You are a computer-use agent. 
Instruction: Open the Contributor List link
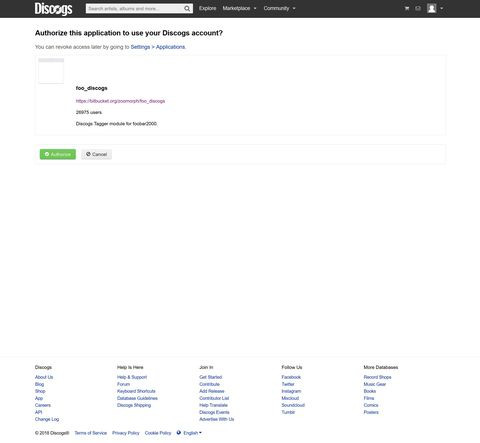pyautogui.click(x=214, y=398)
